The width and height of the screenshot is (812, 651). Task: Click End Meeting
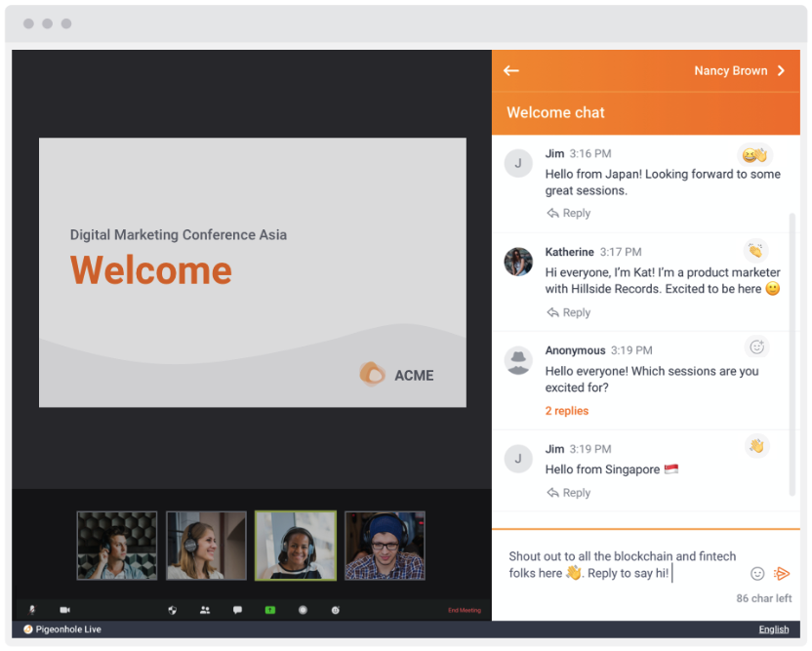[465, 610]
